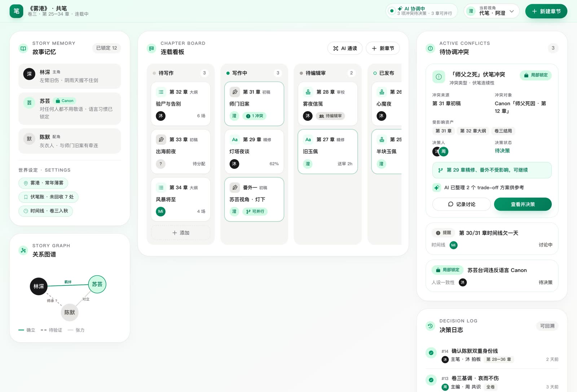Click the 待协调冲突 alert panel icon
Viewport: 577px width, 392px height.
pos(430,48)
